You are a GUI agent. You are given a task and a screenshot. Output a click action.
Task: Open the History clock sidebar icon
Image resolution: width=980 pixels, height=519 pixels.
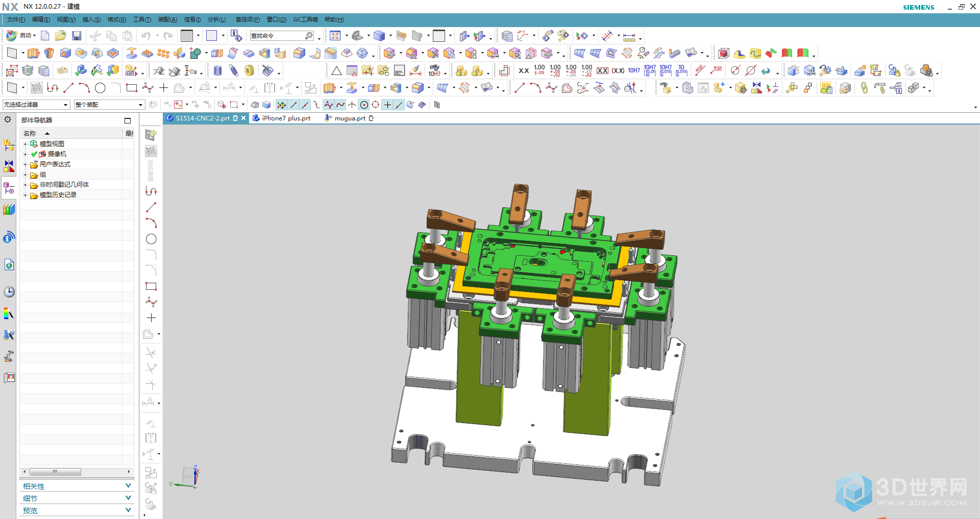(x=9, y=292)
